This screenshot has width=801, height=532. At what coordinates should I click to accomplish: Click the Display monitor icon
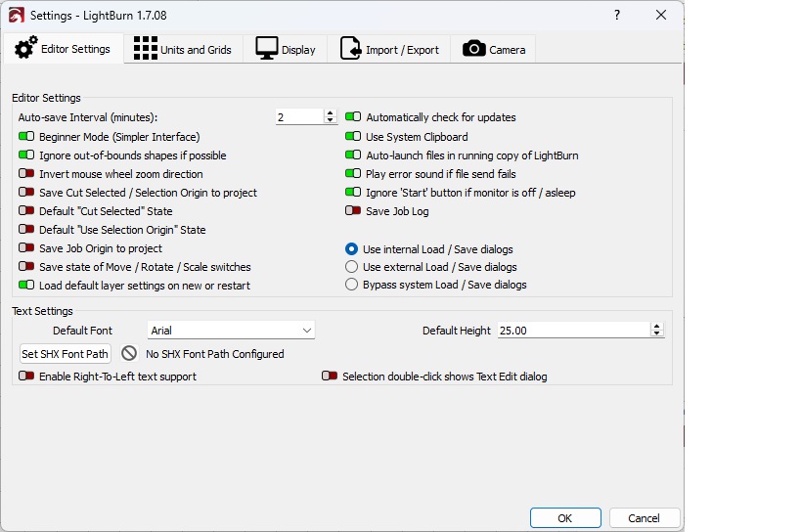[x=267, y=49]
